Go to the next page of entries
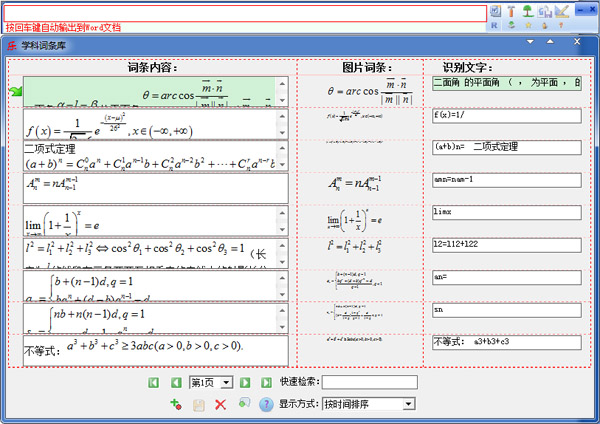The image size is (600, 424). (x=245, y=382)
